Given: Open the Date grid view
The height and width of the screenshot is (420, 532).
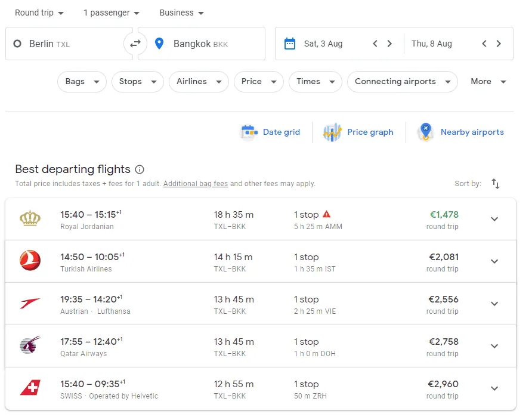Looking at the screenshot, I should [x=270, y=132].
